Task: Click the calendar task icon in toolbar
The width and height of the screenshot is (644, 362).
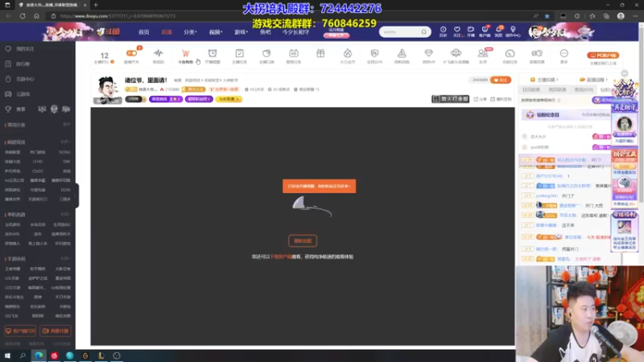Action: pyautogui.click(x=293, y=53)
